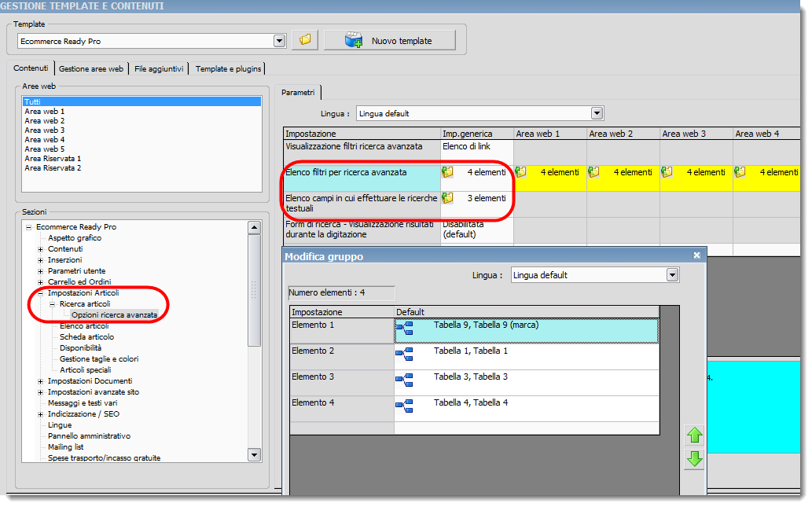812x507 pixels.
Task: Select Aspetto grafico in sections tree
Action: (75, 237)
